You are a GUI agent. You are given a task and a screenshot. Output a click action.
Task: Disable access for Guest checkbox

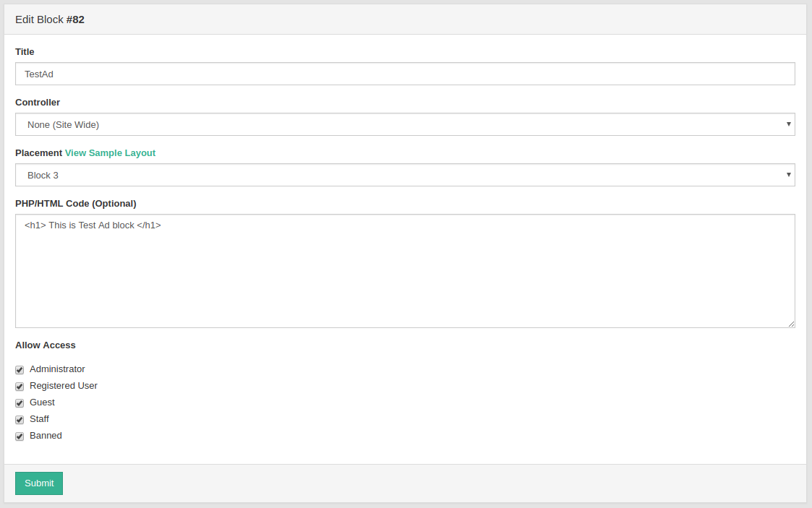[20, 403]
